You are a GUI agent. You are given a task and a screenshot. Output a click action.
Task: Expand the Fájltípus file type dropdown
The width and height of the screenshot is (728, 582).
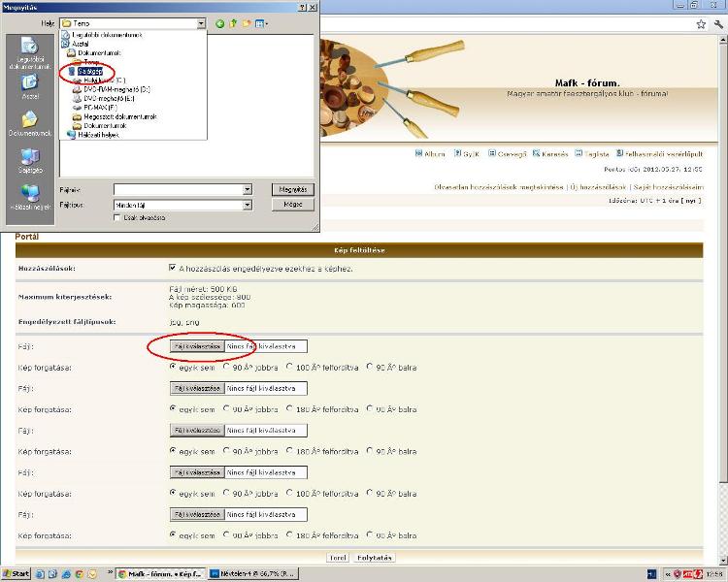[247, 205]
